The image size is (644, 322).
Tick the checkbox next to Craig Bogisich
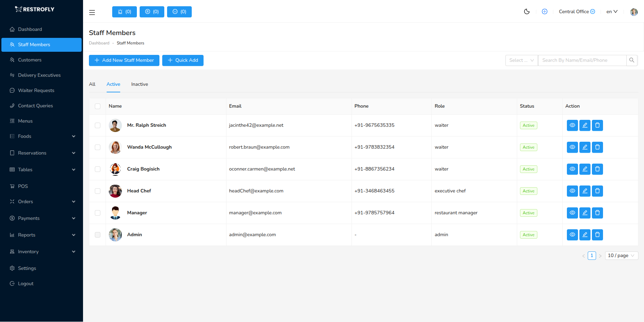pyautogui.click(x=98, y=169)
